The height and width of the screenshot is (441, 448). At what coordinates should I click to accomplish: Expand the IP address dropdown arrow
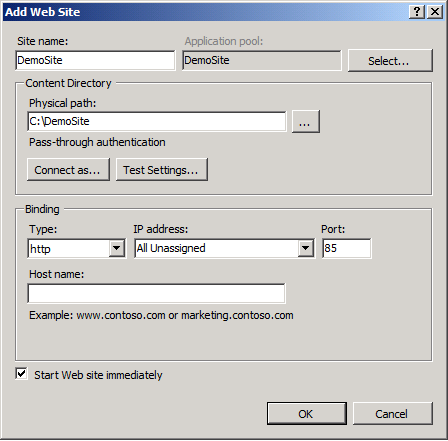305,248
